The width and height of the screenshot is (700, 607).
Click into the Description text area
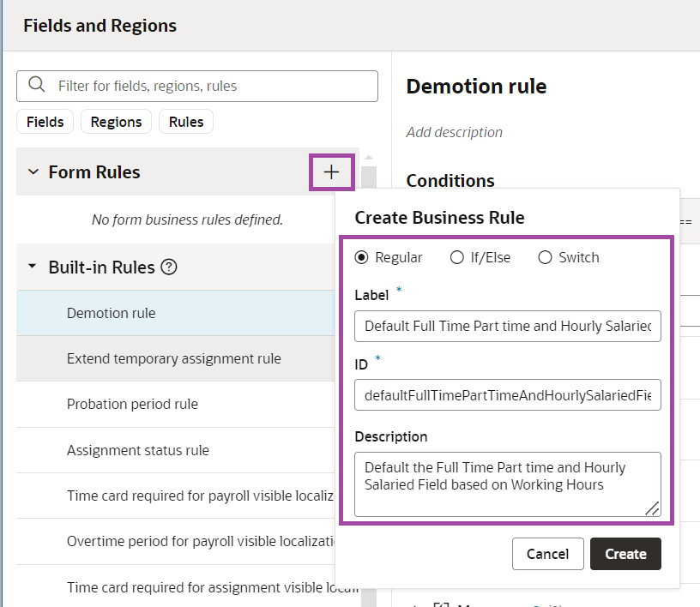coord(507,484)
